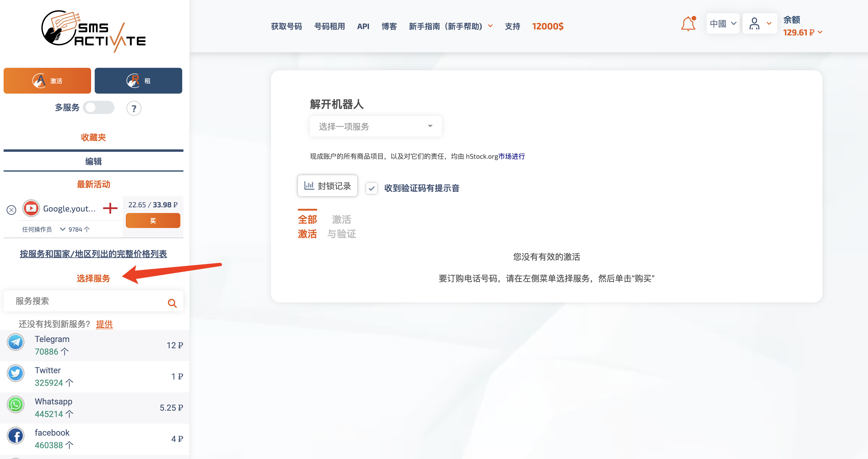
Task: Click the SMS Activate logo
Action: click(93, 31)
